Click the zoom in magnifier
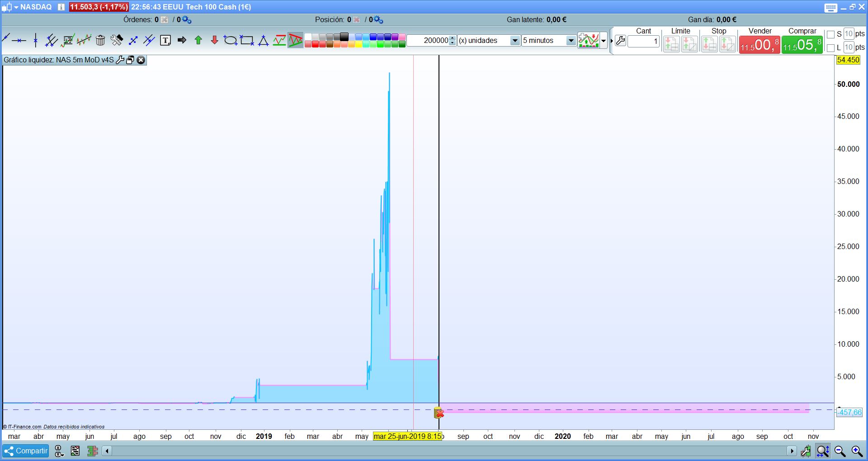 [x=857, y=451]
